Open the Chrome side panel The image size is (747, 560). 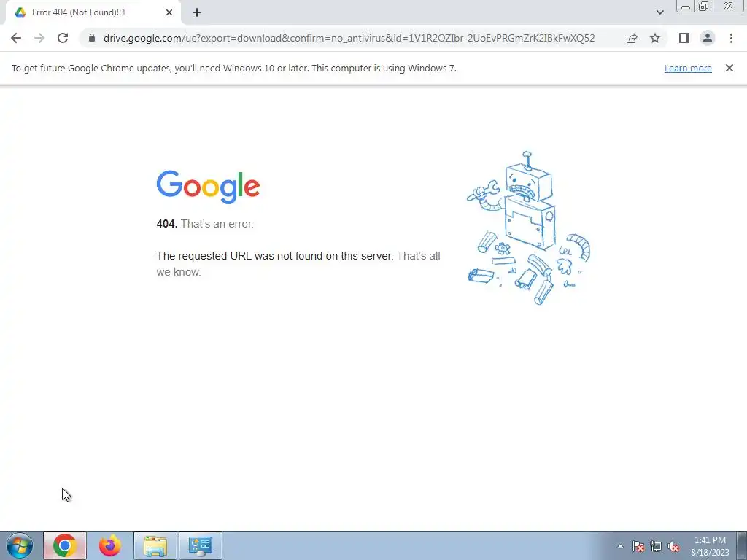click(x=684, y=38)
